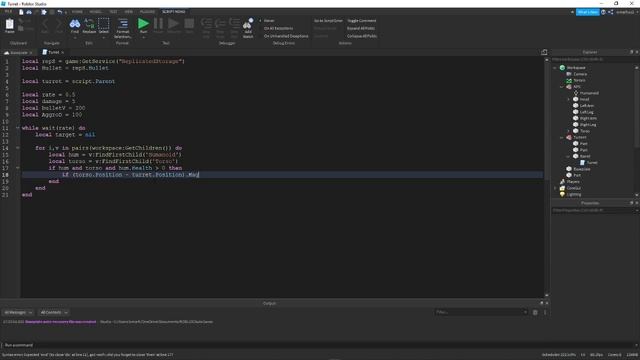The width and height of the screenshot is (640, 360).
Task: Click Expand All Folds
Action: 361,29
